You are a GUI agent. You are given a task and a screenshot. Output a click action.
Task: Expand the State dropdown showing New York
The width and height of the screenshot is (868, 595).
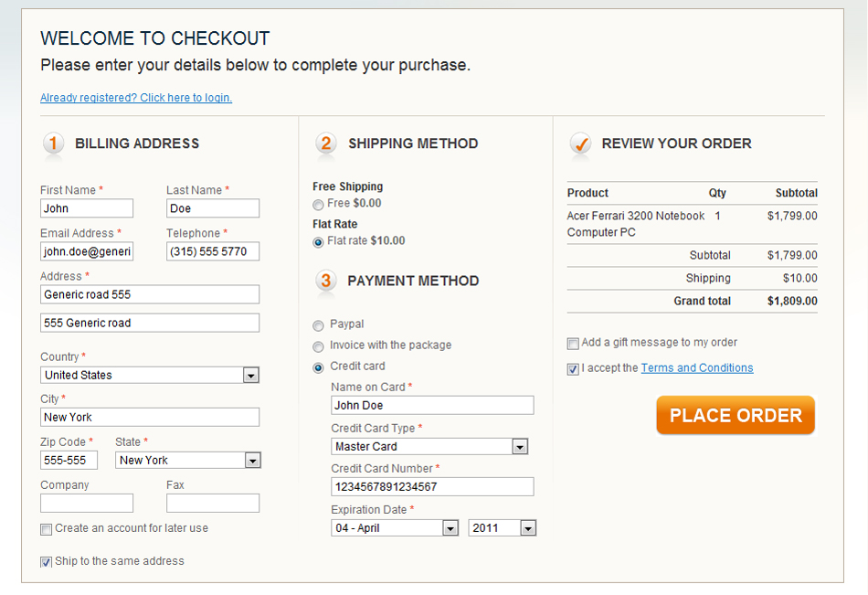click(187, 460)
